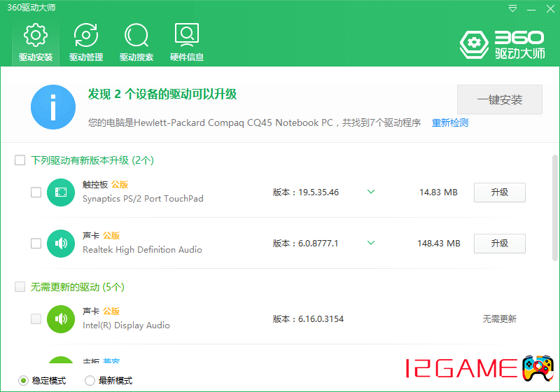Click 升级 for Realtek High Definition Audio

pyautogui.click(x=500, y=244)
